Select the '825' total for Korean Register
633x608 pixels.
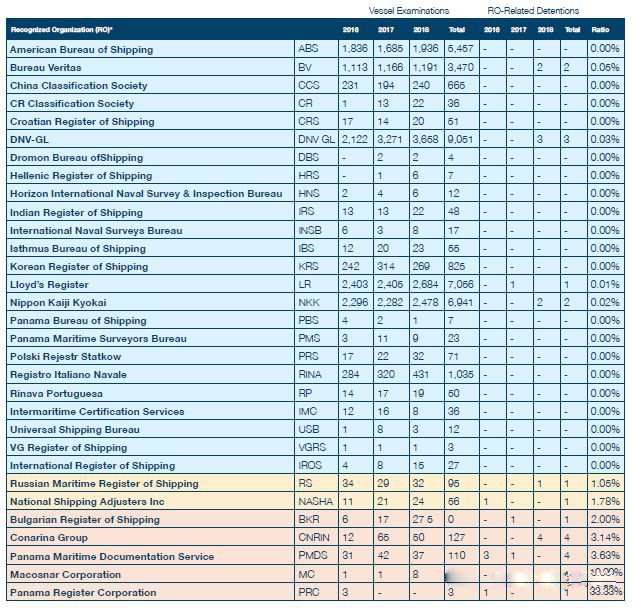point(456,266)
